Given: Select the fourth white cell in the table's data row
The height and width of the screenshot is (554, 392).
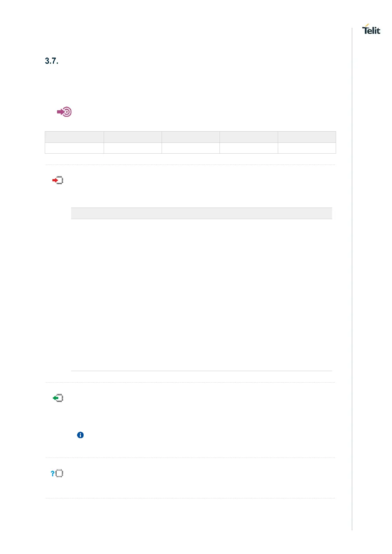Looking at the screenshot, I should coord(248,148).
